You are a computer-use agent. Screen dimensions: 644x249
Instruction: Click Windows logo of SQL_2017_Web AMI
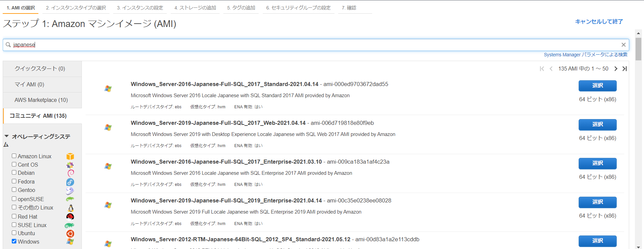(108, 127)
